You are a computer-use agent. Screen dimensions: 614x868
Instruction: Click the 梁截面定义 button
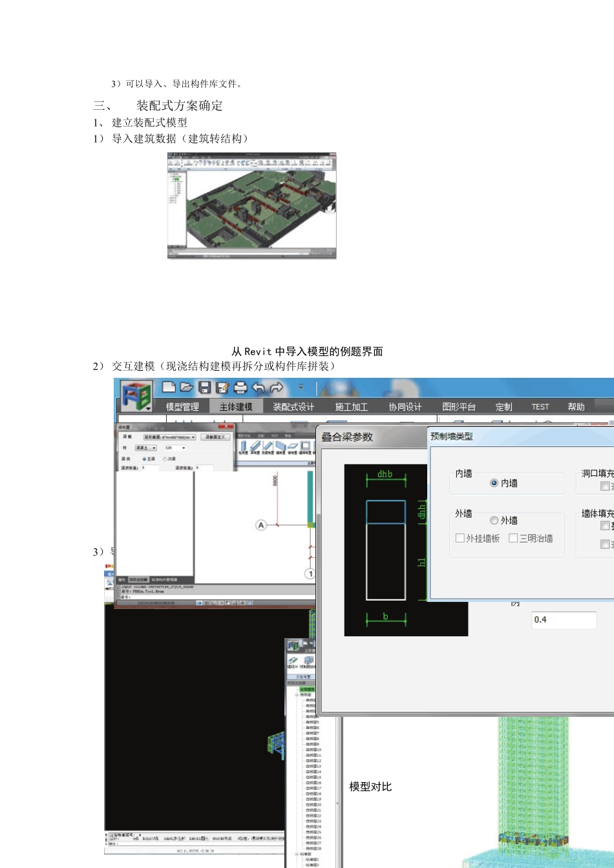(215, 437)
